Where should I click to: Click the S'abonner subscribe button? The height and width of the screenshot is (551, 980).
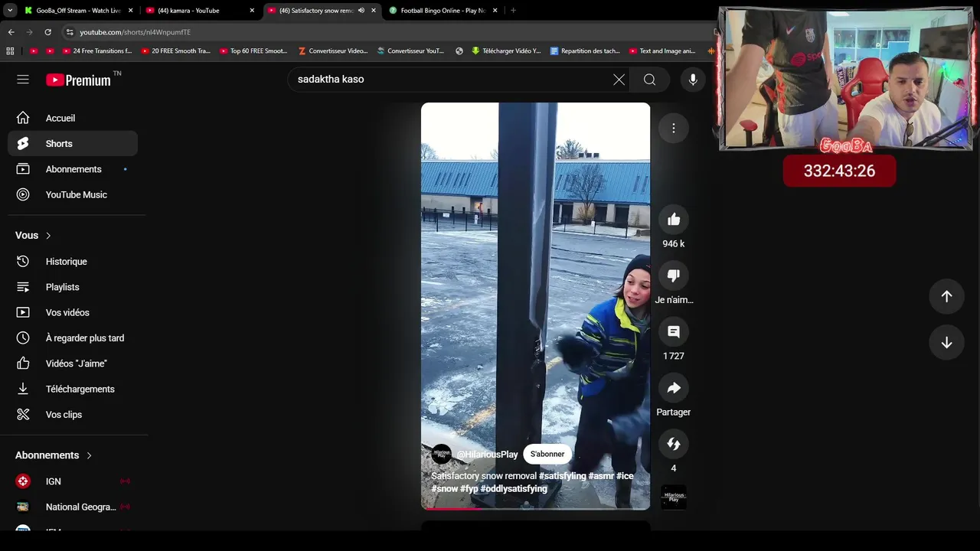coord(547,454)
